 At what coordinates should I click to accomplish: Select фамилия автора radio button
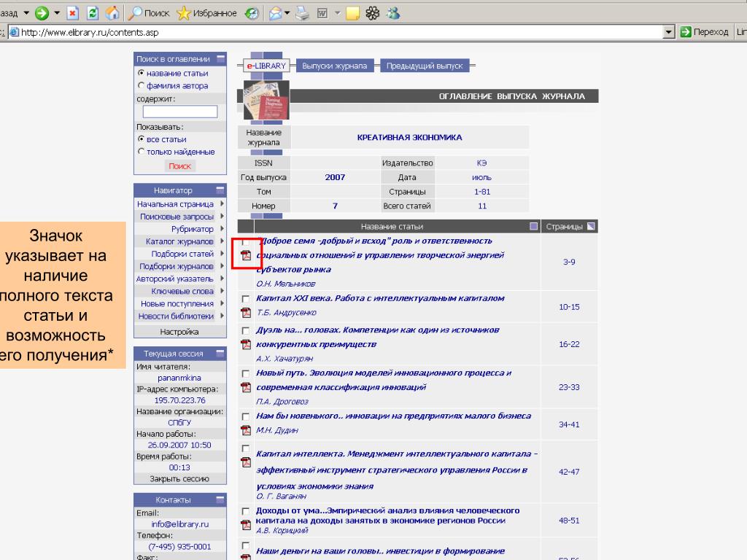[x=141, y=85]
